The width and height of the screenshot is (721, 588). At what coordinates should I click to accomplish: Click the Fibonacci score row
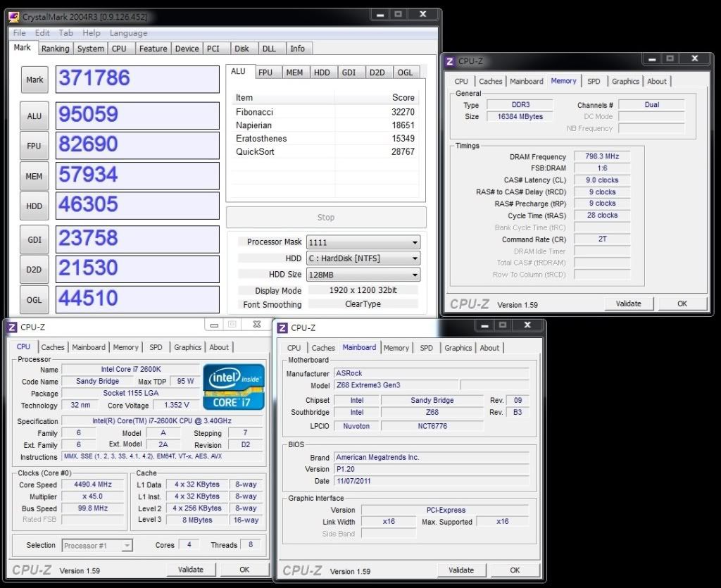click(325, 112)
